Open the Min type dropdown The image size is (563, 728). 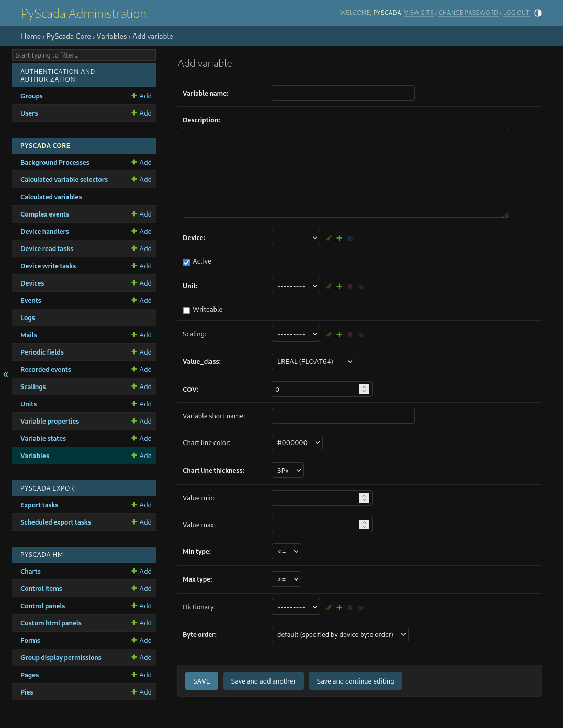tap(286, 551)
